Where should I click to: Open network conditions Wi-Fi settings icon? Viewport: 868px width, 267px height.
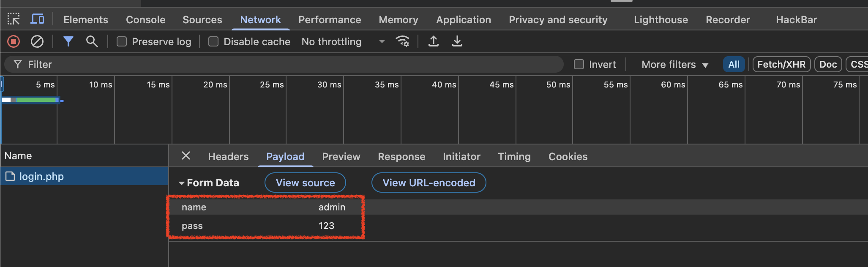click(402, 41)
